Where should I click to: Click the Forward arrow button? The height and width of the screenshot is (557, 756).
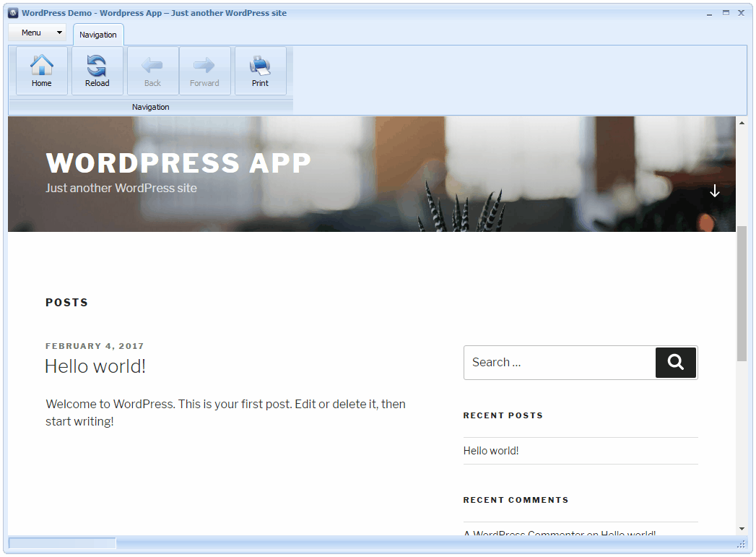coord(204,71)
